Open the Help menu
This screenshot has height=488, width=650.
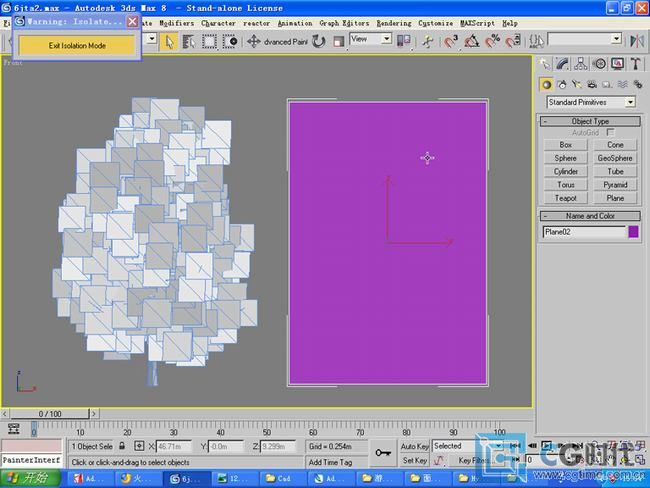tap(509, 23)
